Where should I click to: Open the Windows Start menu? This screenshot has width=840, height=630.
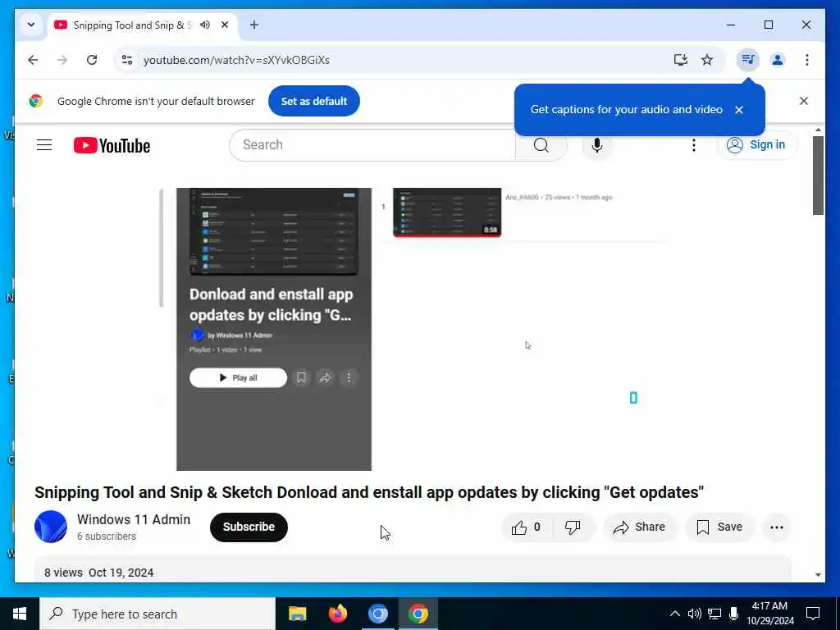pyautogui.click(x=20, y=614)
